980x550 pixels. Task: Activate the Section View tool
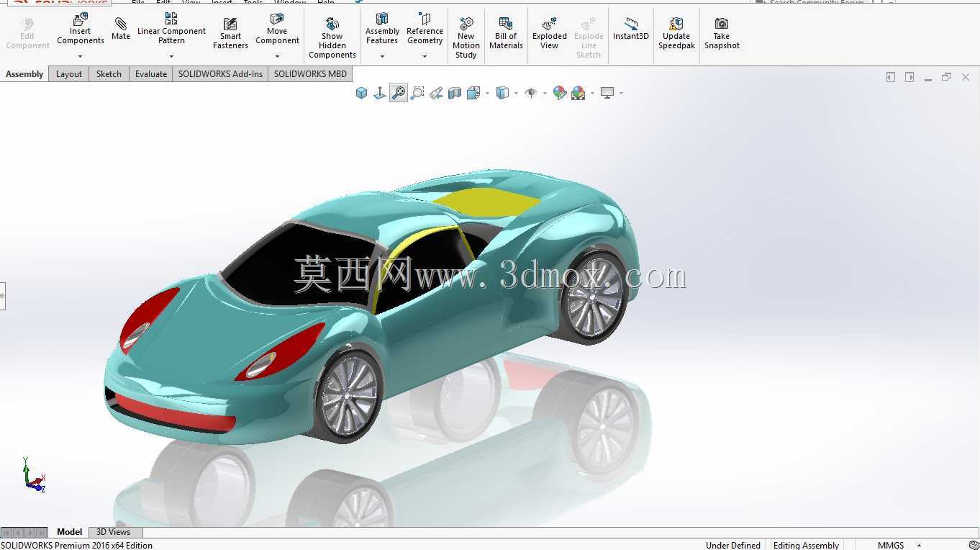[x=455, y=93]
